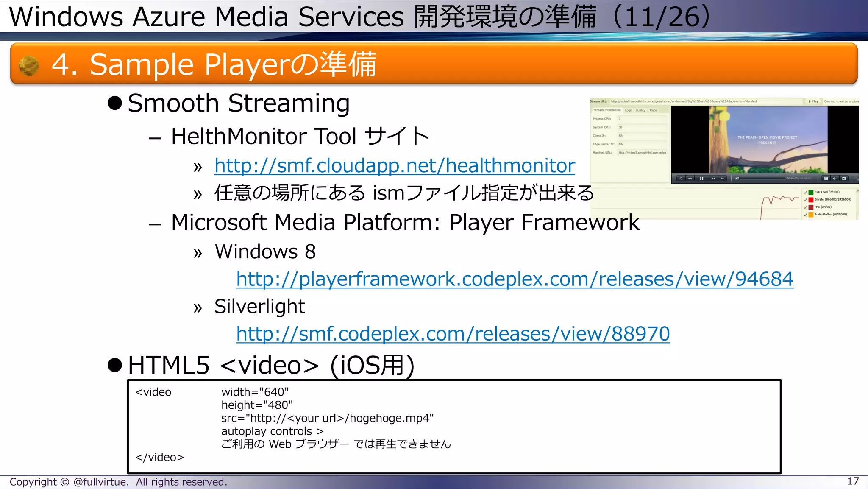The height and width of the screenshot is (489, 868).
Task: Click the 'Silverlight' sub-bullet text
Action: pos(260,307)
